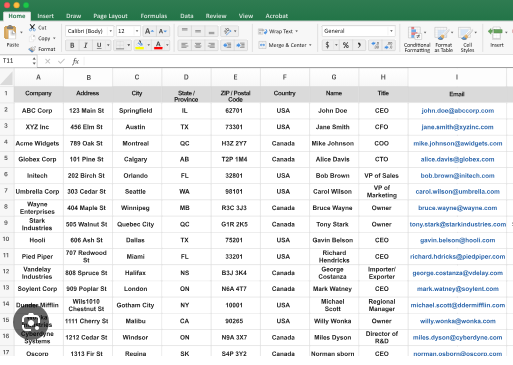Image resolution: width=513 pixels, height=365 pixels.
Task: Expand the font color dropdown arrow
Action: coord(167,45)
